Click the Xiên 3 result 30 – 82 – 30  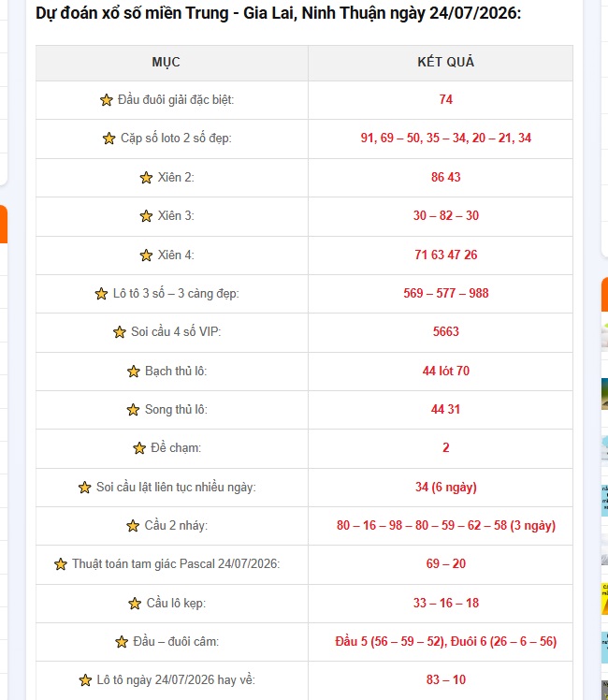pyautogui.click(x=445, y=215)
